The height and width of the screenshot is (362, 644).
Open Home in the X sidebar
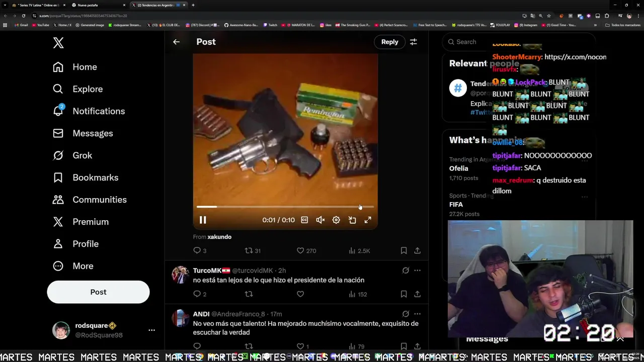[75, 67]
